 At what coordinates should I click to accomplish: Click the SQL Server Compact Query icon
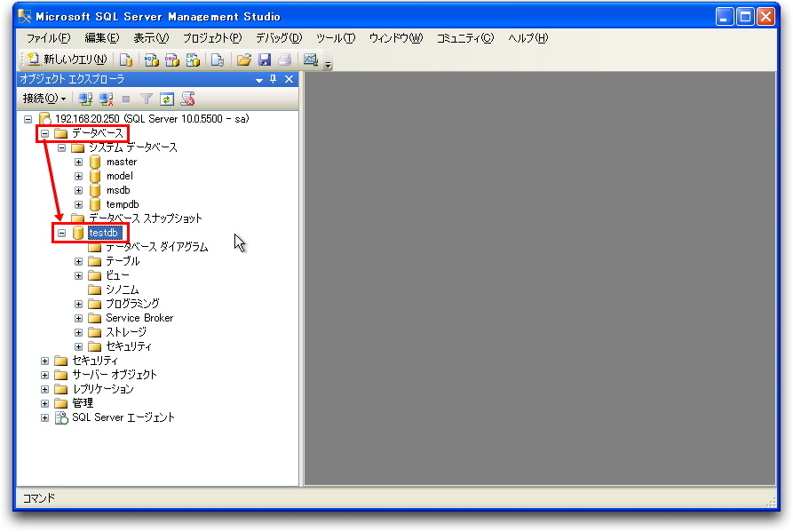click(218, 60)
